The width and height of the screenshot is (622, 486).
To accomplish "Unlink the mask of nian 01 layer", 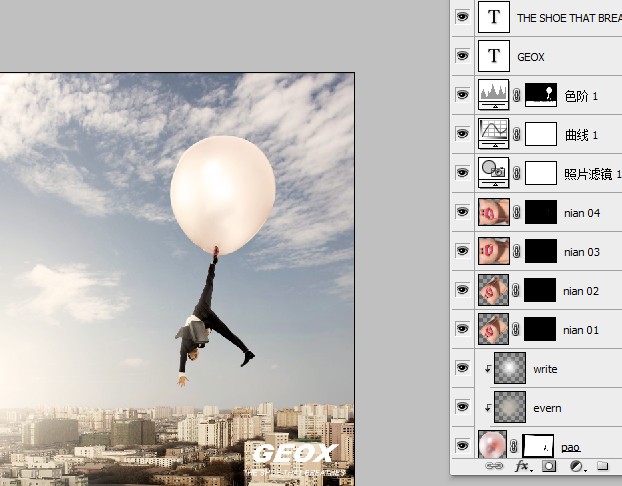I will [x=516, y=329].
